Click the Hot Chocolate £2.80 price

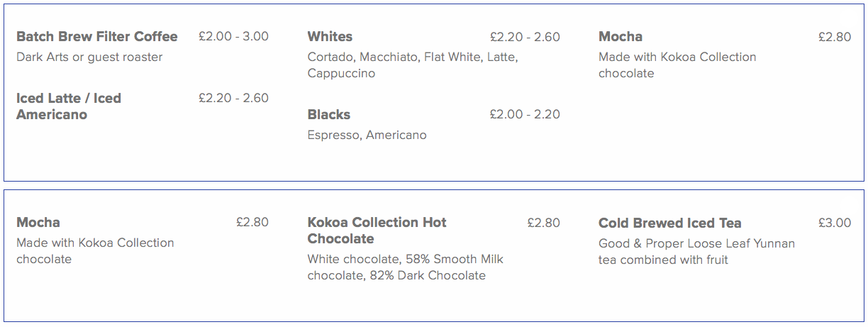(x=543, y=223)
